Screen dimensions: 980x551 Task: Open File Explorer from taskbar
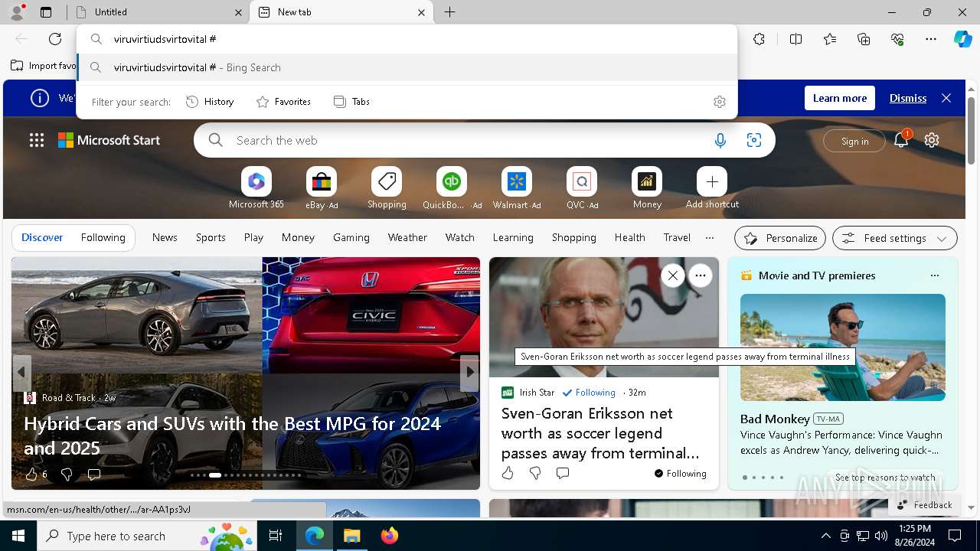(x=351, y=536)
